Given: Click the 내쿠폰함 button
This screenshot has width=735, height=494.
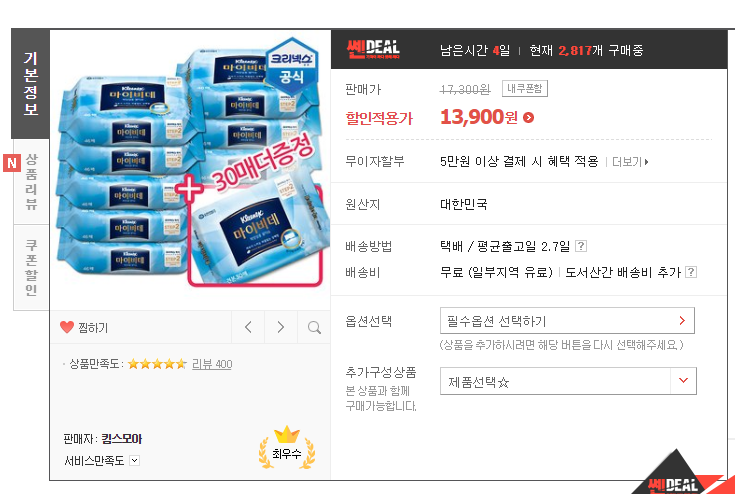Looking at the screenshot, I should (x=525, y=89).
